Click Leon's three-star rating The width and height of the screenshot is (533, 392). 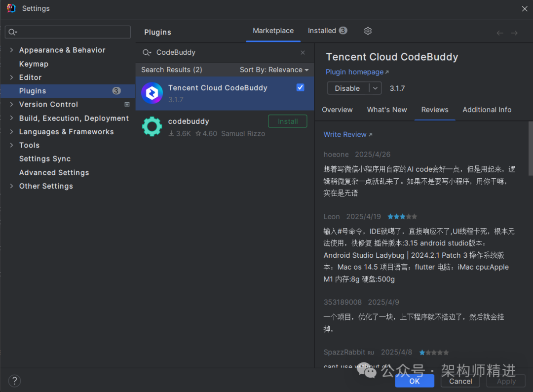402,217
